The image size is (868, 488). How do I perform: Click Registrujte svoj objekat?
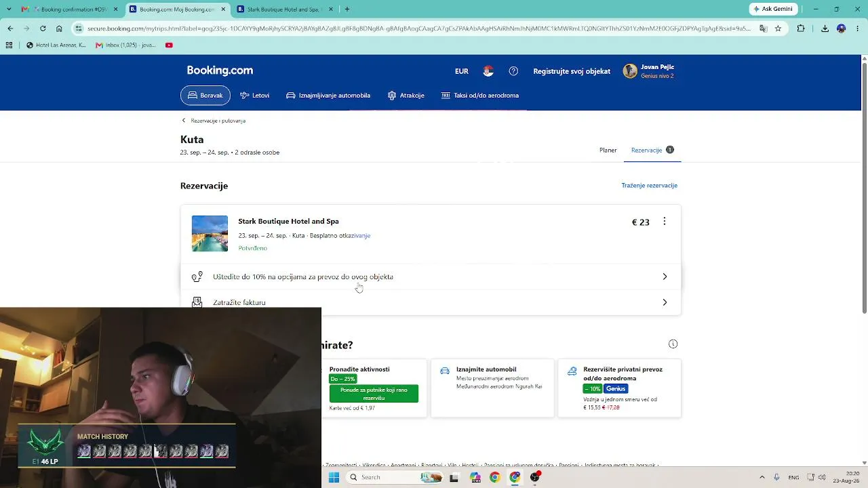pyautogui.click(x=572, y=71)
